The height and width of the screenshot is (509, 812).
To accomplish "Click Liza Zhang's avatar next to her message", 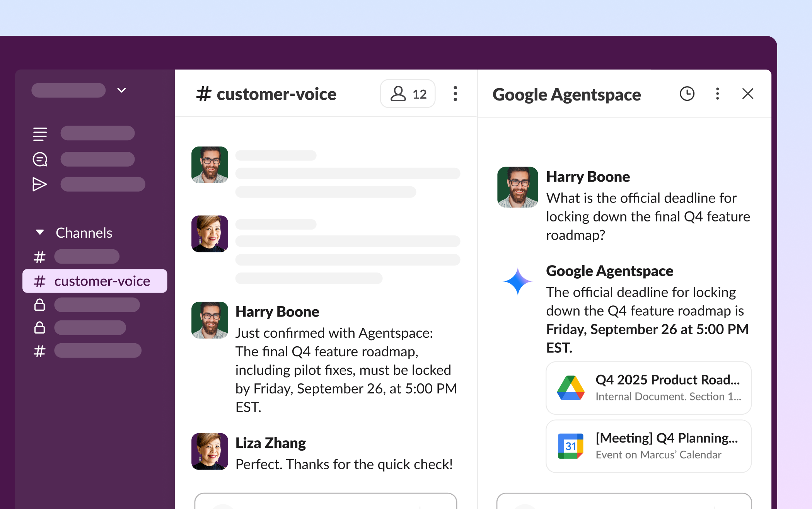I will 210,451.
